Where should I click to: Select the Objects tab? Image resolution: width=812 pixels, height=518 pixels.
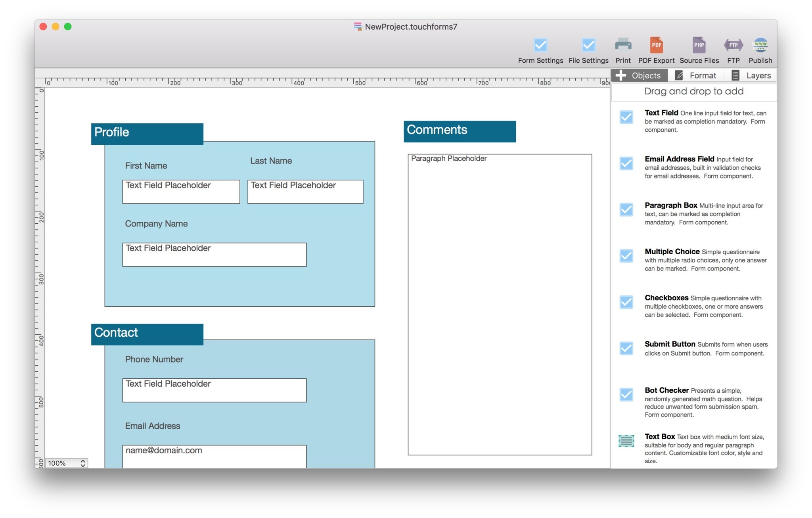639,75
